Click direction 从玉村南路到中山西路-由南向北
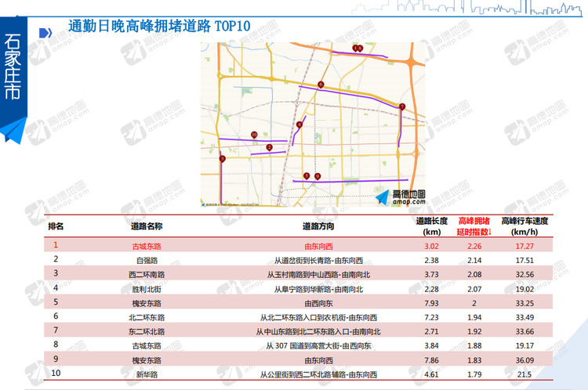The image size is (588, 390). [318, 275]
